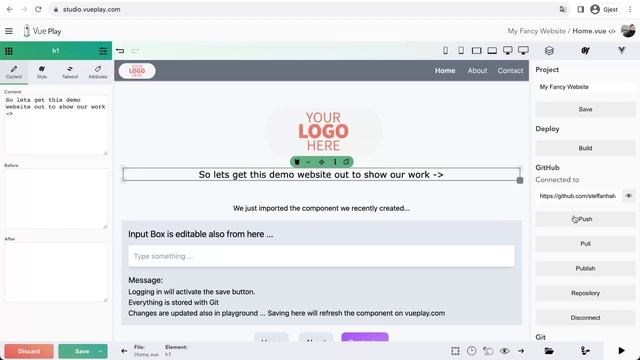
Task: Open the elements grid in green header
Action: click(x=9, y=51)
